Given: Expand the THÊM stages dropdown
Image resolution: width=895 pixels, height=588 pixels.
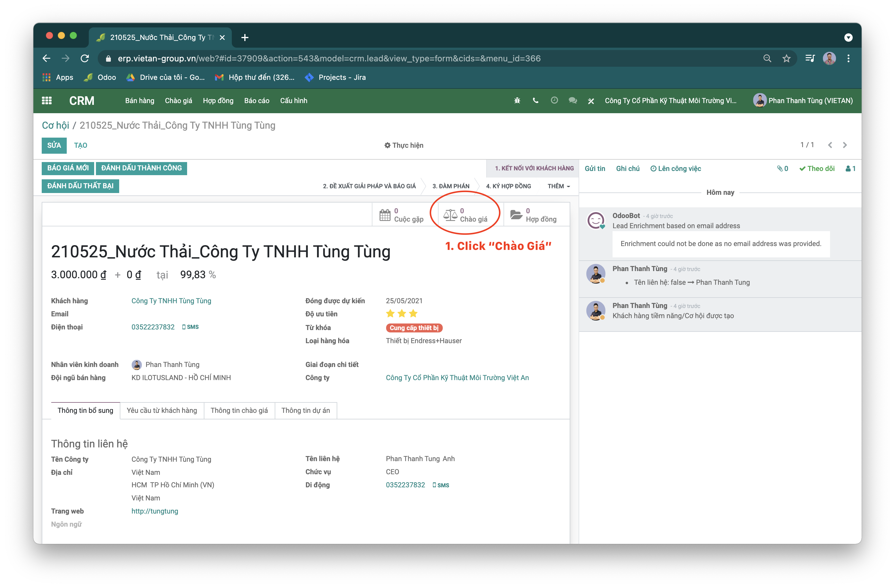Looking at the screenshot, I should tap(558, 186).
